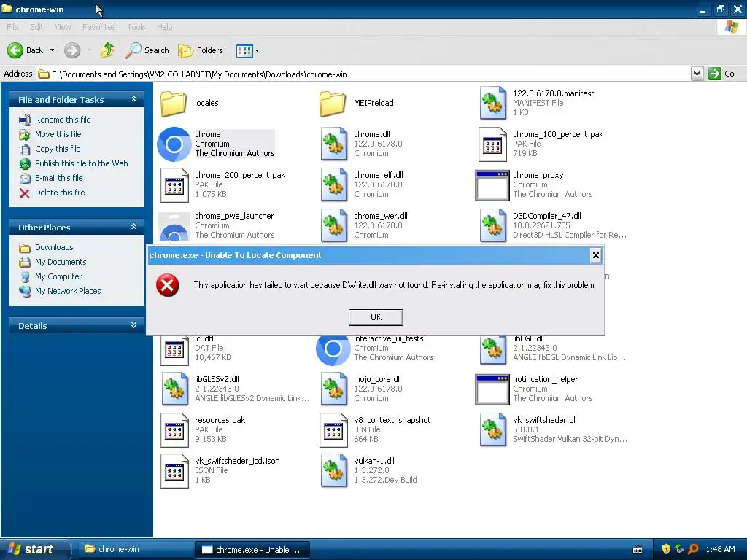Click the taskbar clock 1:48 AM

coord(720,549)
